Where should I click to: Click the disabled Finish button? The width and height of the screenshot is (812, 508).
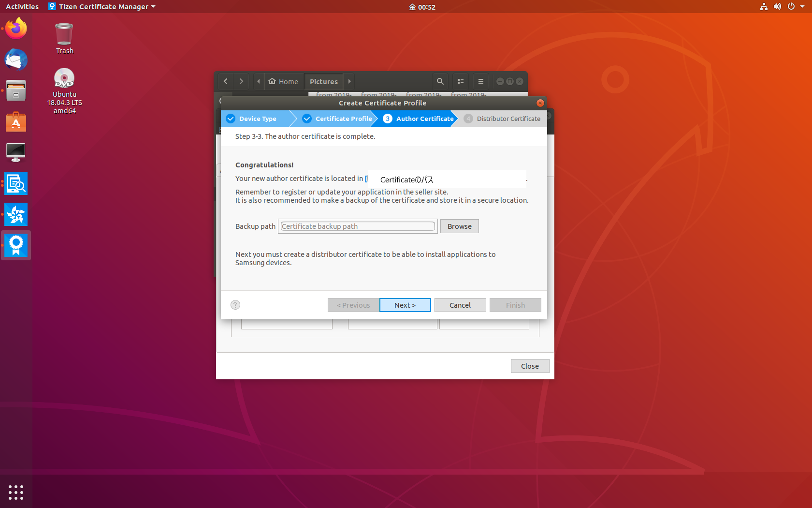[x=515, y=305]
